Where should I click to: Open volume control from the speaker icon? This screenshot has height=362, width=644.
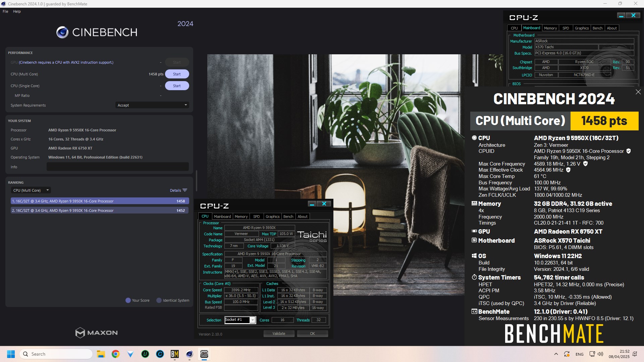(600, 354)
